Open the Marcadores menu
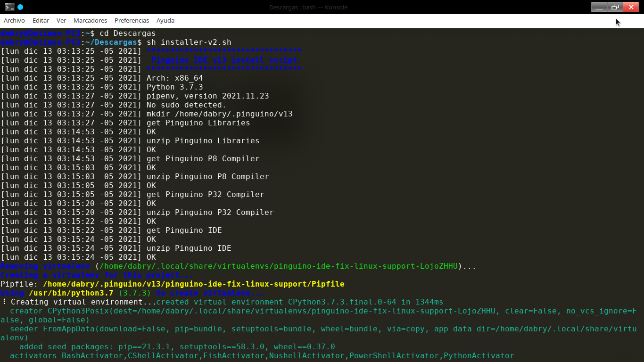This screenshot has width=644, height=362. click(90, 21)
